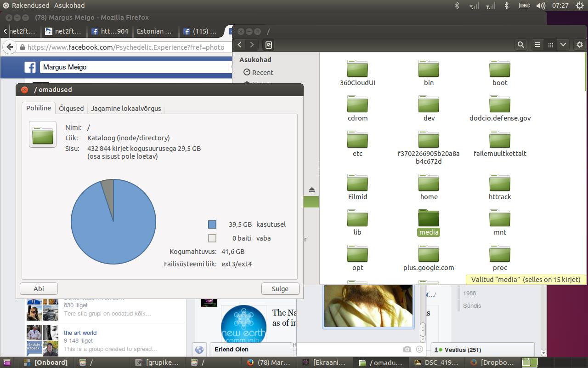This screenshot has height=368, width=588.
Task: Open file manager gear settings menu
Action: pos(580,45)
